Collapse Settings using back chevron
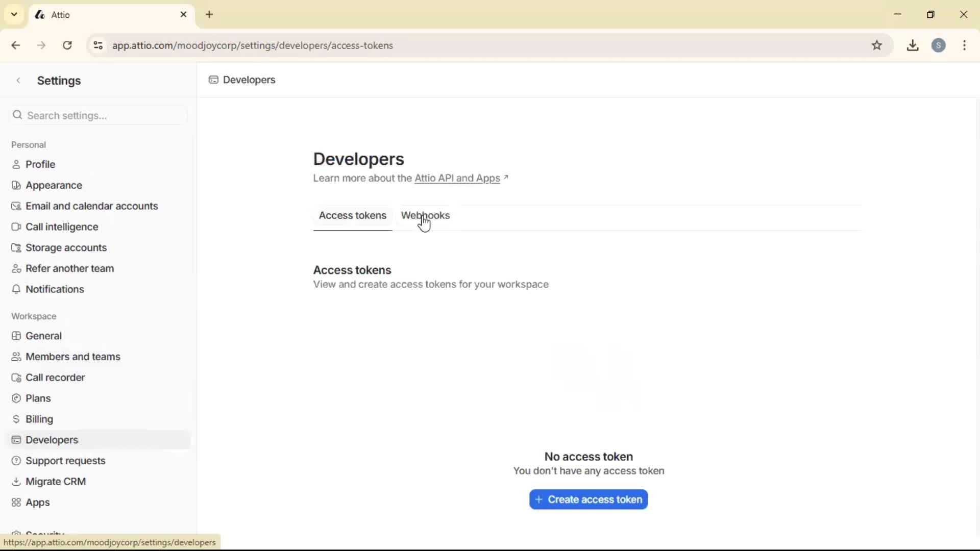Viewport: 980px width, 551px height. pyautogui.click(x=18, y=80)
